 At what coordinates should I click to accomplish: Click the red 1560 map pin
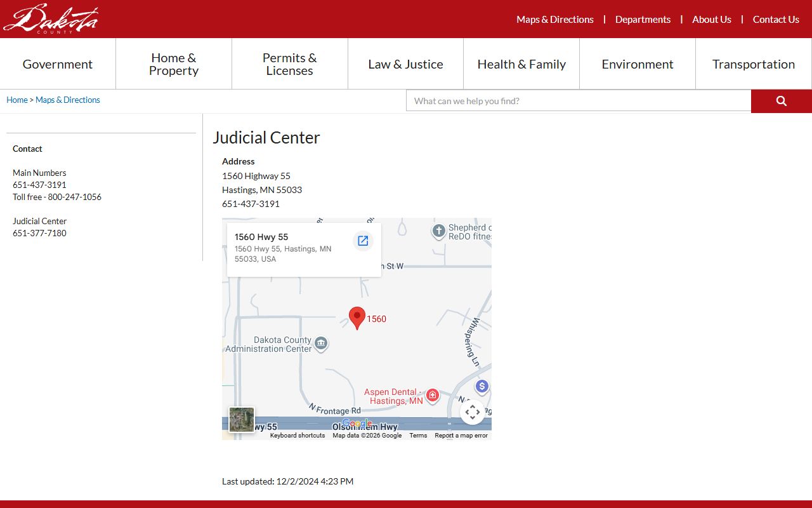pos(357,318)
